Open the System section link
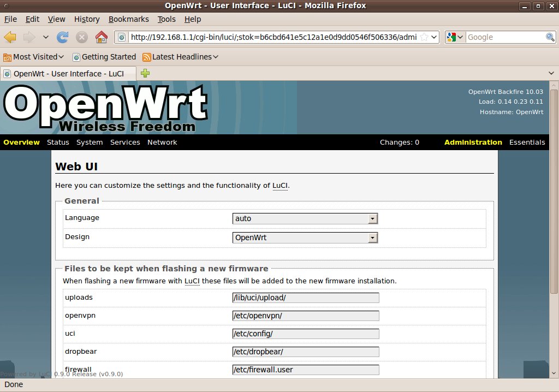The image size is (559, 392). pyautogui.click(x=90, y=142)
